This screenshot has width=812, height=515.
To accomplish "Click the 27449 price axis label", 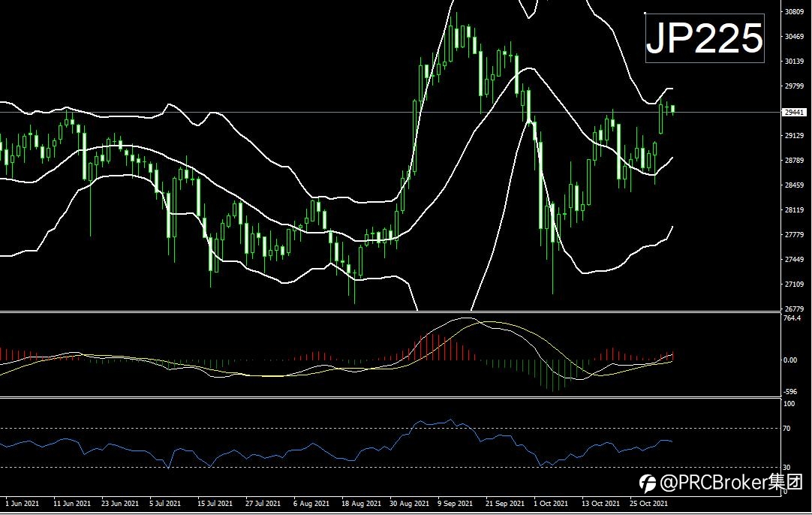I will (795, 259).
